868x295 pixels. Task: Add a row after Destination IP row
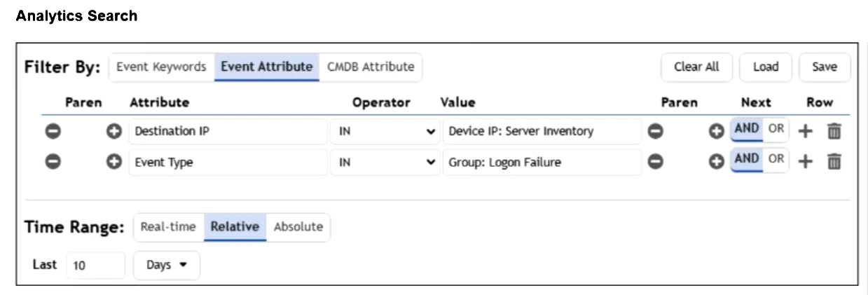pyautogui.click(x=806, y=131)
